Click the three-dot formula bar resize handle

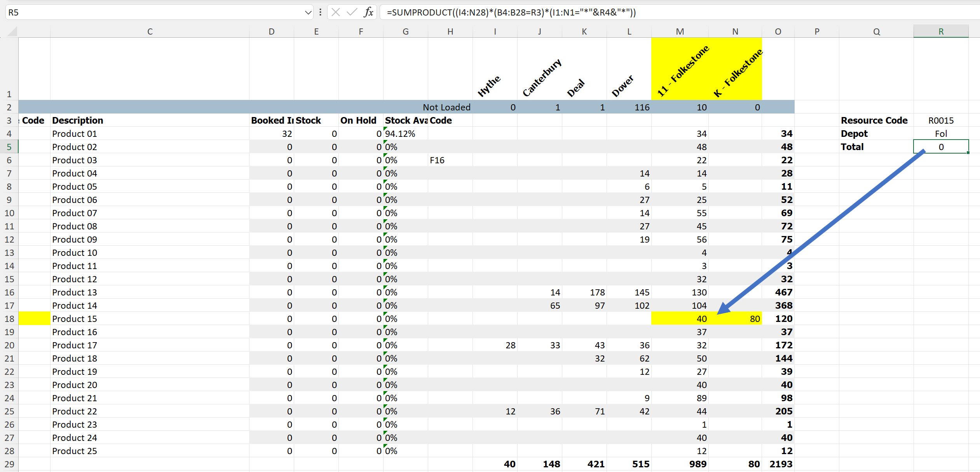[x=320, y=12]
